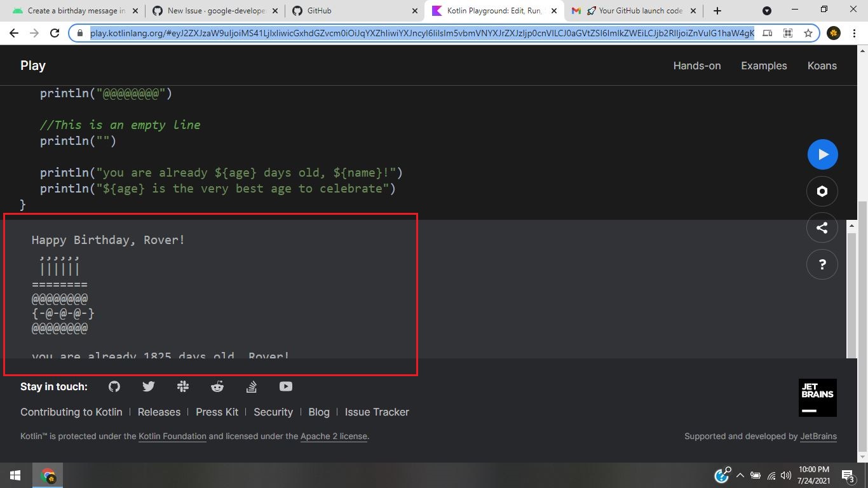Bookmark this page with the star icon
This screenshot has width=868, height=488.
point(808,32)
